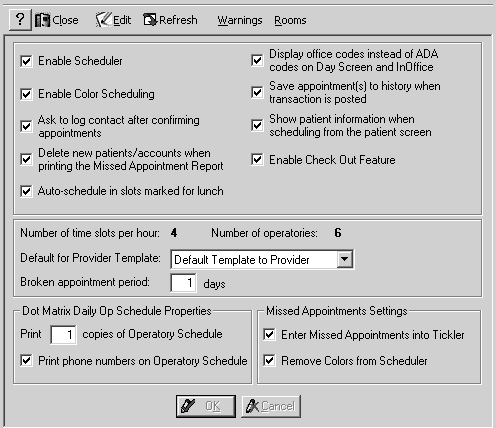Click the Refresh icon in toolbar

(x=150, y=20)
